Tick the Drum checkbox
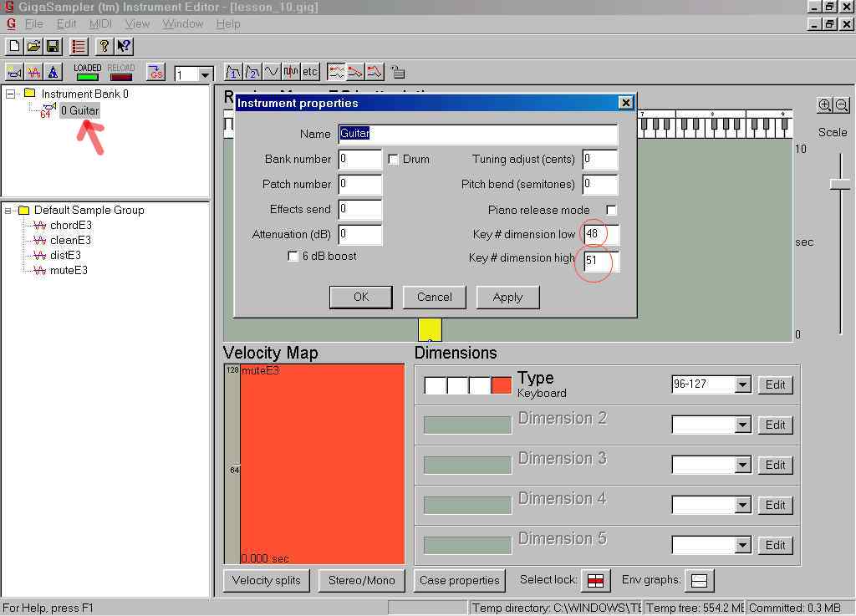Image resolution: width=856 pixels, height=616 pixels. click(x=393, y=160)
